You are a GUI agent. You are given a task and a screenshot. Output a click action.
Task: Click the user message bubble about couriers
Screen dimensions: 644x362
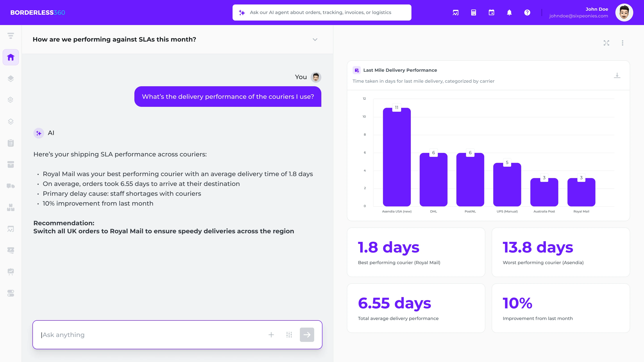click(x=228, y=97)
